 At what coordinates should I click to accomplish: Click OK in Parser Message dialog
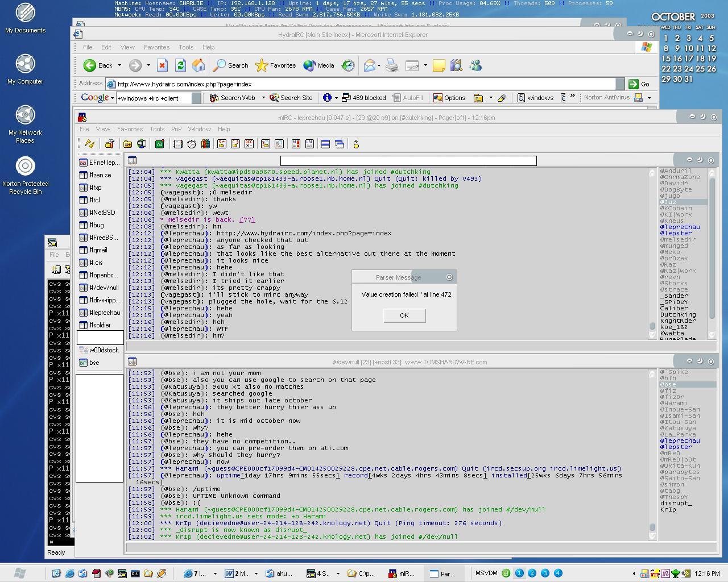(404, 315)
